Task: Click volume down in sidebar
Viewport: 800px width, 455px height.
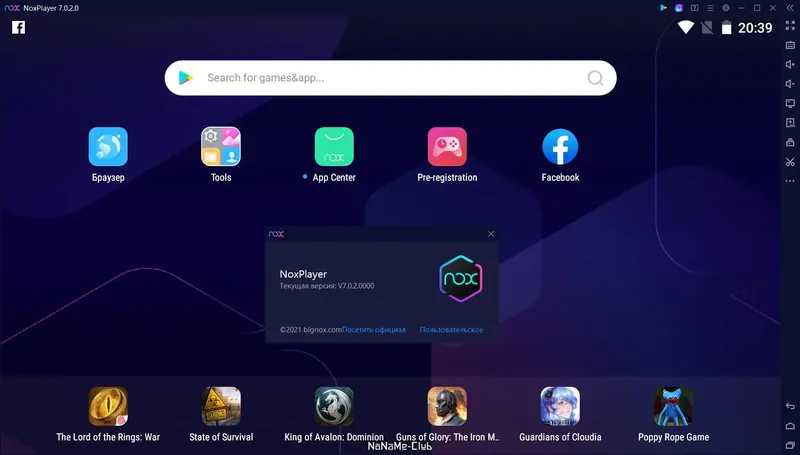Action: [x=790, y=84]
